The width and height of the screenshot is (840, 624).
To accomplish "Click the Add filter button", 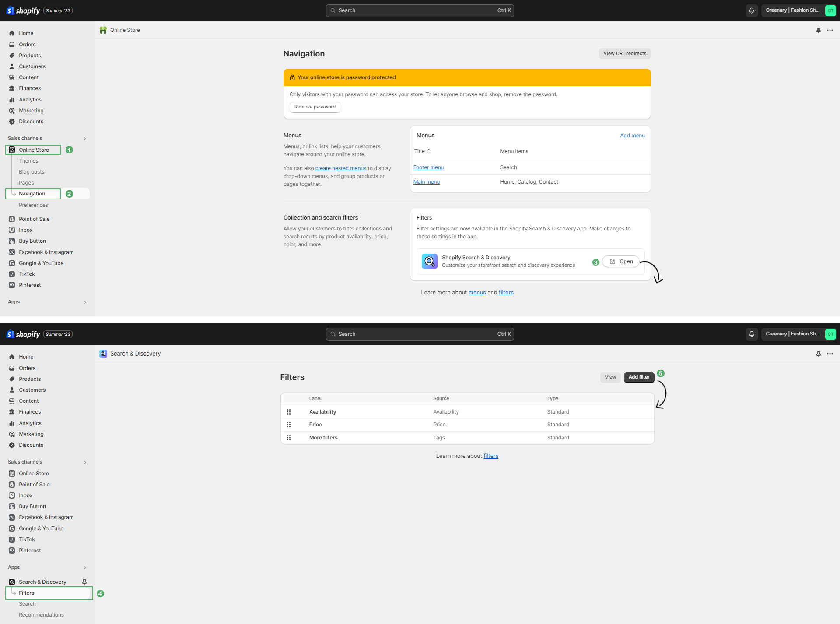I will click(x=639, y=377).
